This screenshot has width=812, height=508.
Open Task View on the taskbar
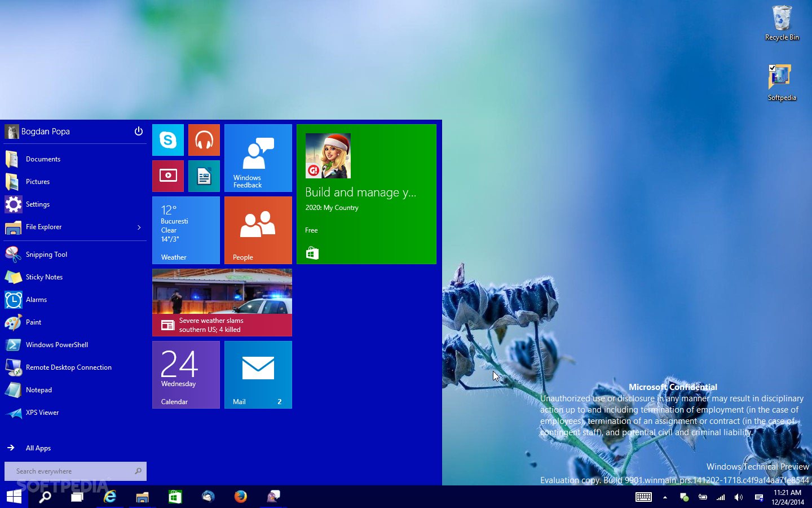77,497
